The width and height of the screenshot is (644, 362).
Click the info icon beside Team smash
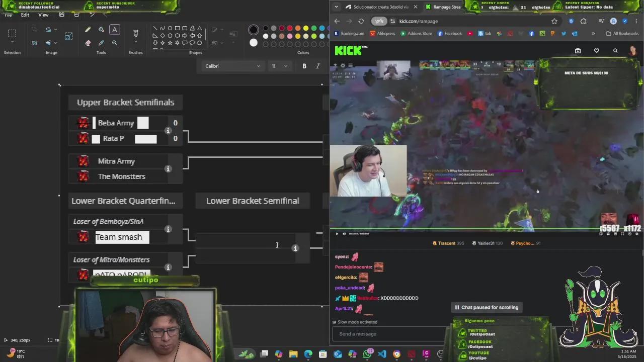[168, 229]
